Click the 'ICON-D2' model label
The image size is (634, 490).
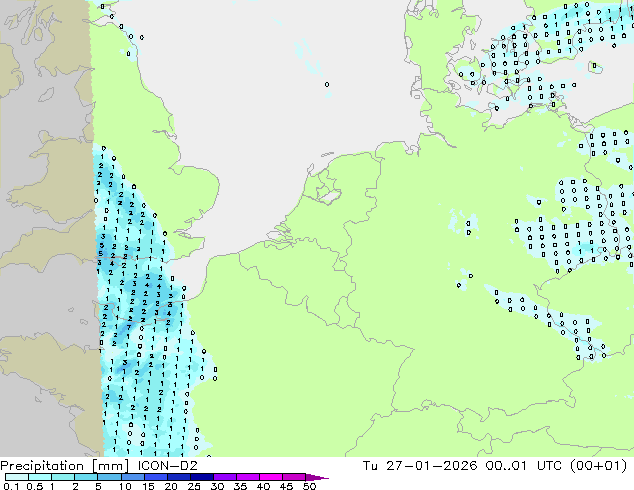167,466
